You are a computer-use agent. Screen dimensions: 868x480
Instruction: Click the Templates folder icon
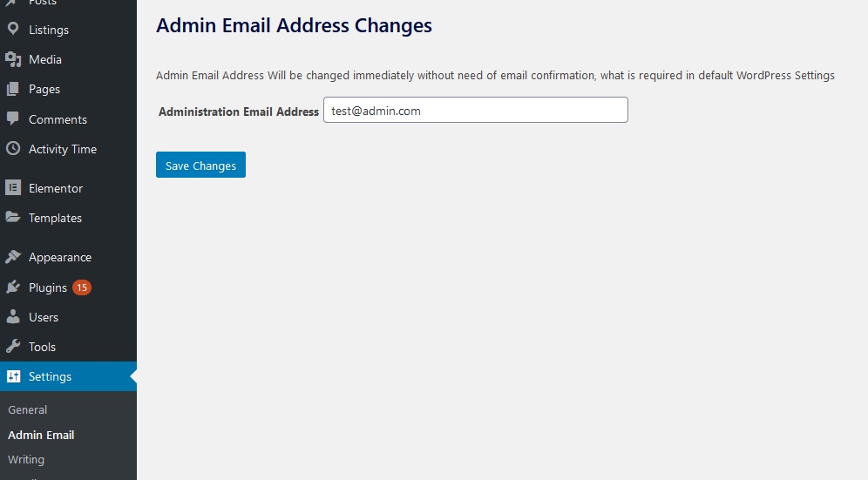[13, 218]
